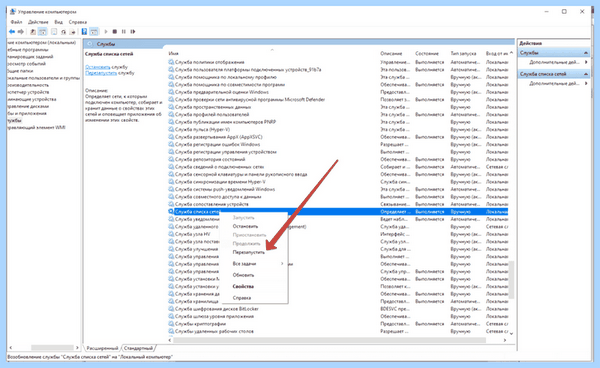Click the Computer Management title bar icon
The width and height of the screenshot is (600, 368).
13,11
